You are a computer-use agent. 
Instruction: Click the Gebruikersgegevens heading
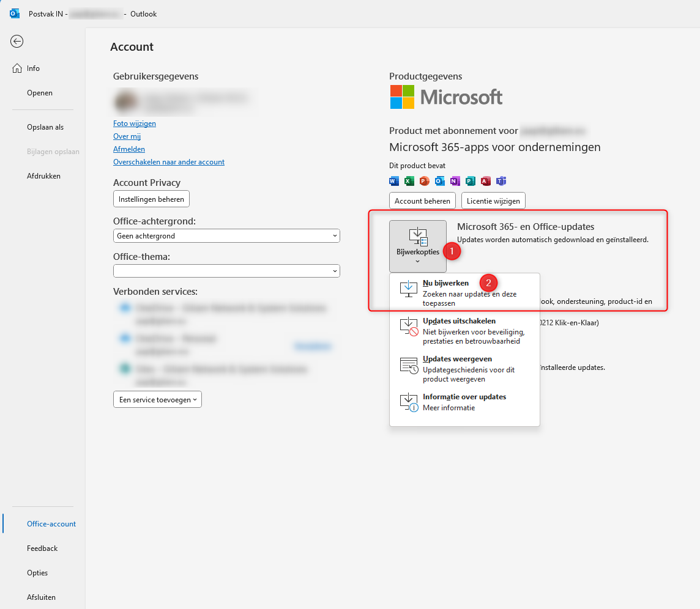(x=156, y=76)
